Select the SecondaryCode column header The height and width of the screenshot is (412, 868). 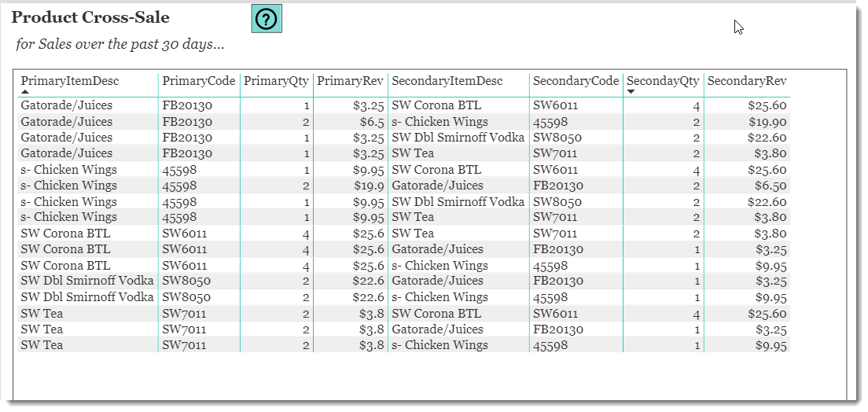(x=576, y=81)
